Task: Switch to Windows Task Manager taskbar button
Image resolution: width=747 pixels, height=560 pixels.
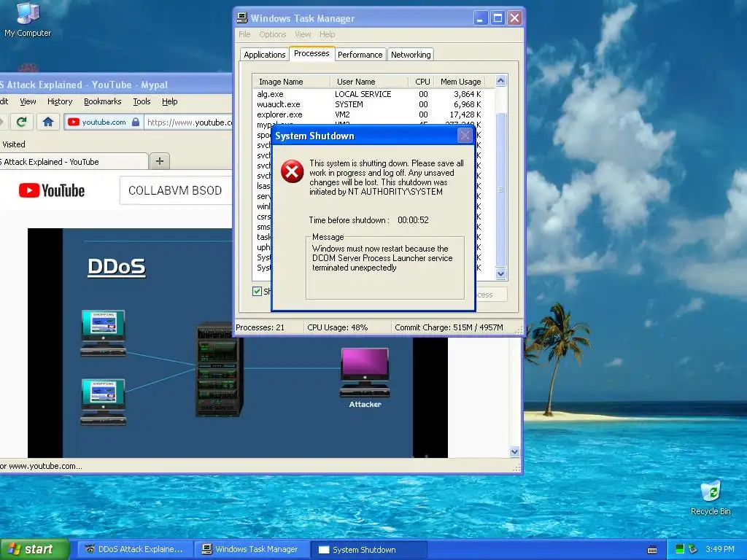Action: coord(252,549)
